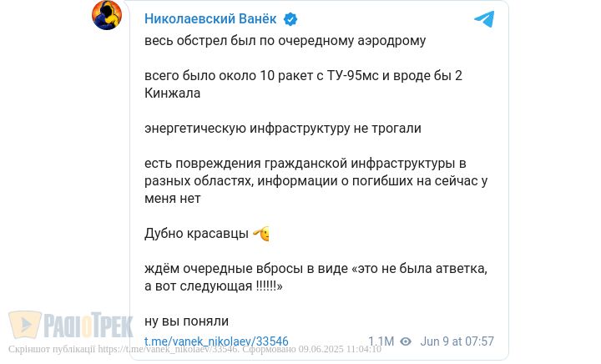Screen dimensions: 601x364
Task: Click the saluting emoji after "Дубно красавцы"
Action: [260, 234]
